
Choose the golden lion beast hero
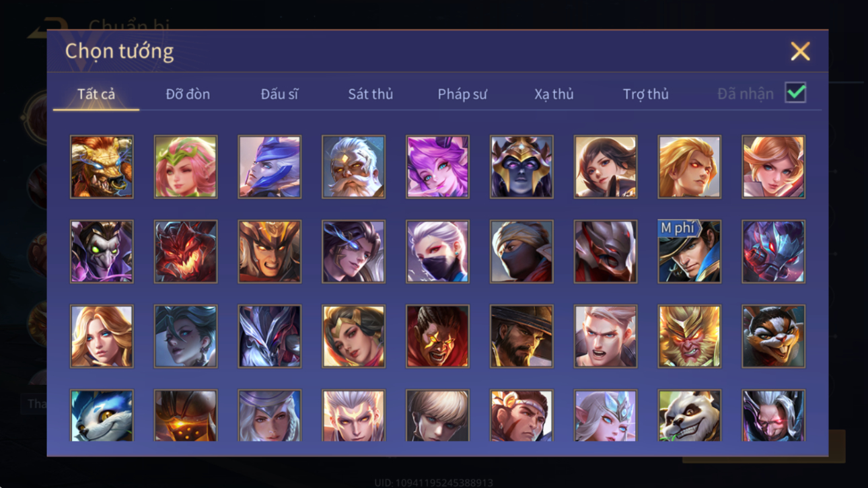tap(102, 167)
